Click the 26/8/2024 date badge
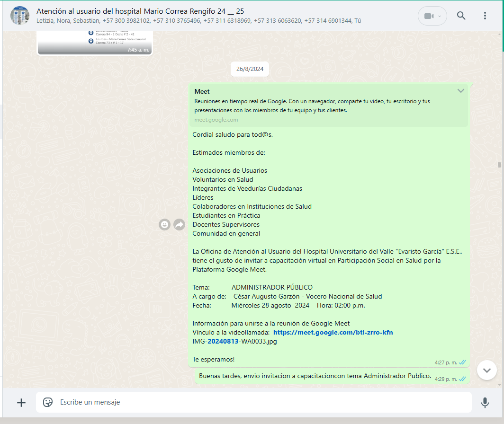Image resolution: width=504 pixels, height=424 pixels. click(250, 69)
